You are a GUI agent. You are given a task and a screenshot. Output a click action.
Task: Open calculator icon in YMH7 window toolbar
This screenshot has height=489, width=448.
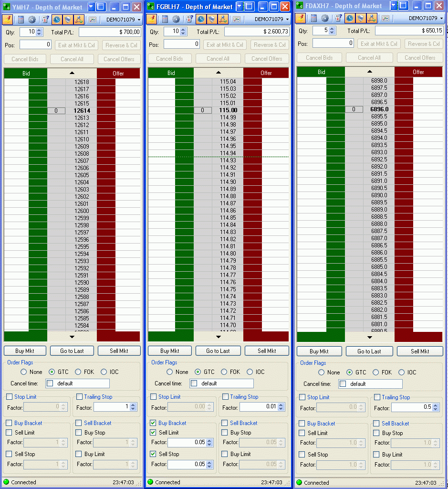click(21, 20)
